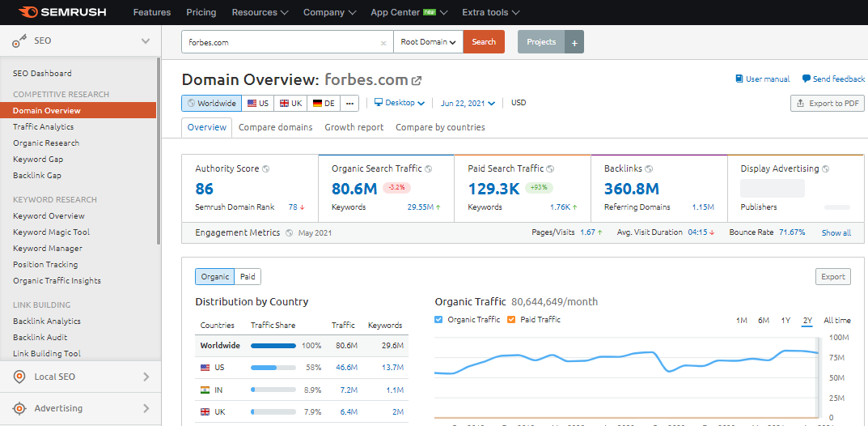The image size is (868, 426).
Task: Click the Send feedback speech icon
Action: tap(806, 79)
